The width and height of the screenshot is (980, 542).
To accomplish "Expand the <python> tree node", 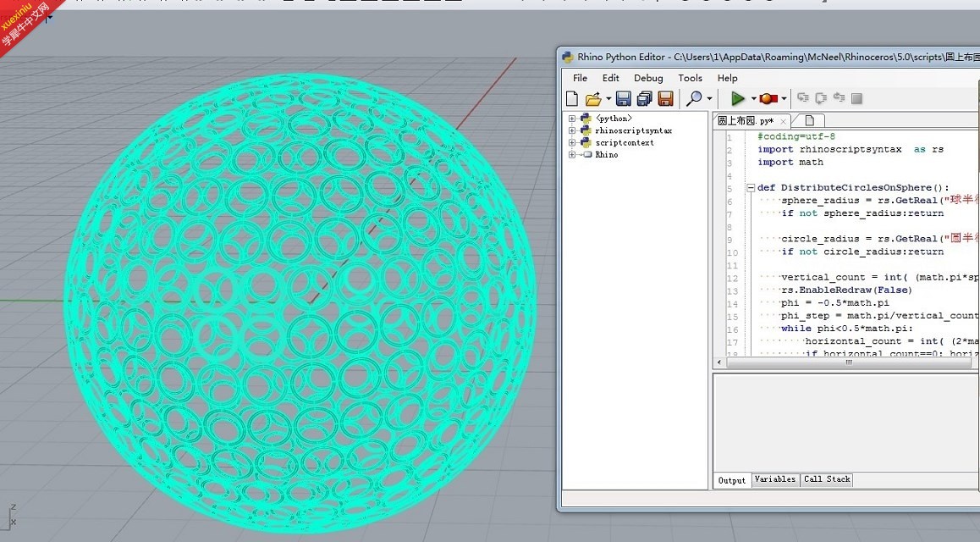I will [572, 119].
